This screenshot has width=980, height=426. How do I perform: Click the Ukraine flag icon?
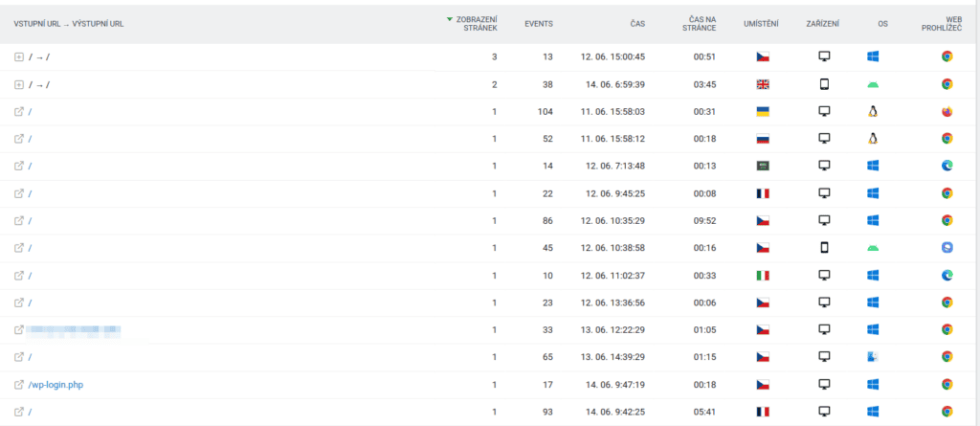click(x=763, y=112)
